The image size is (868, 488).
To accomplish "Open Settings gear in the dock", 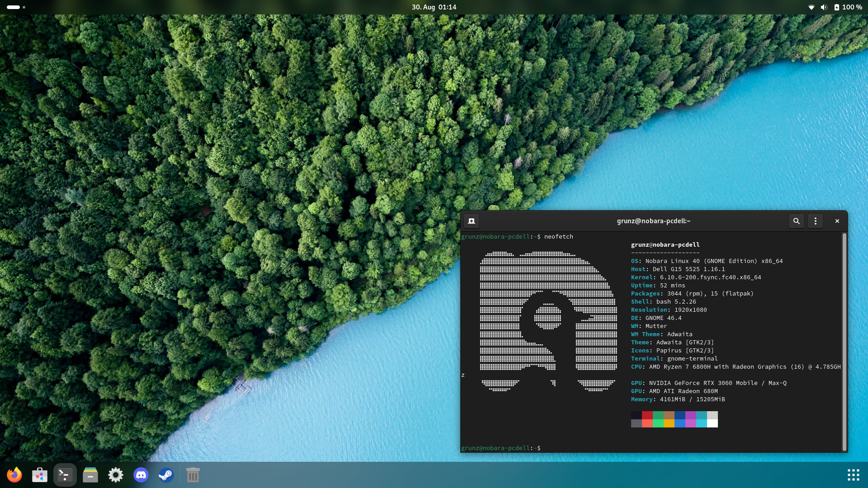I will tap(115, 475).
